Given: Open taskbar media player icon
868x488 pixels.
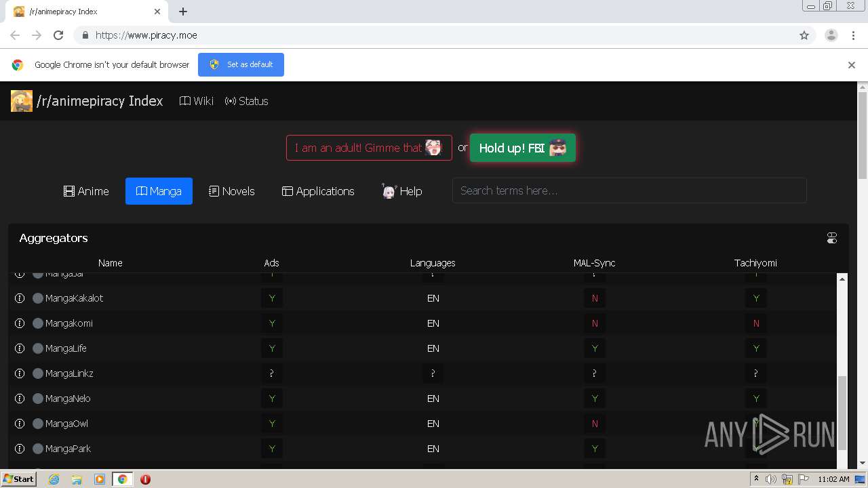Looking at the screenshot, I should click(100, 479).
